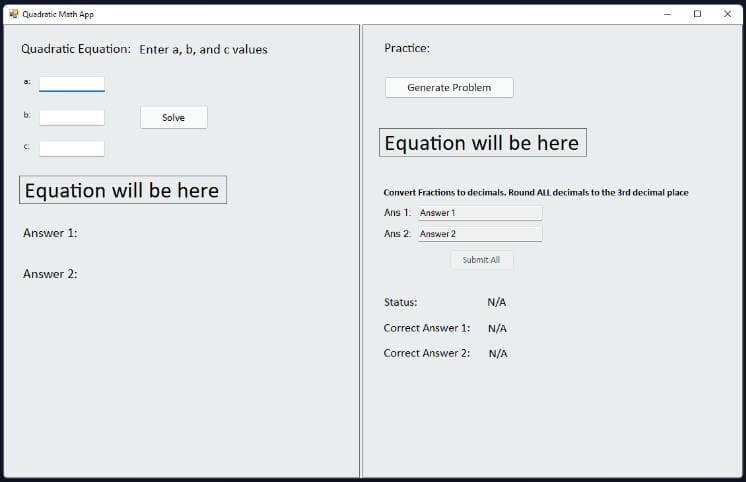Click the 'Answer 2:' result label on left
746x482 pixels.
pyautogui.click(x=50, y=274)
